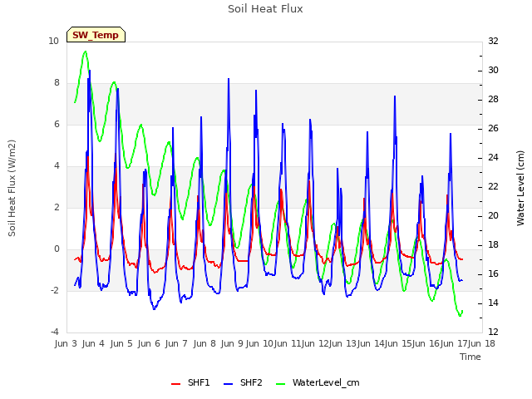532x399 pixels.
Task: Click the 12 tick on right axis
Action: pos(493,332)
